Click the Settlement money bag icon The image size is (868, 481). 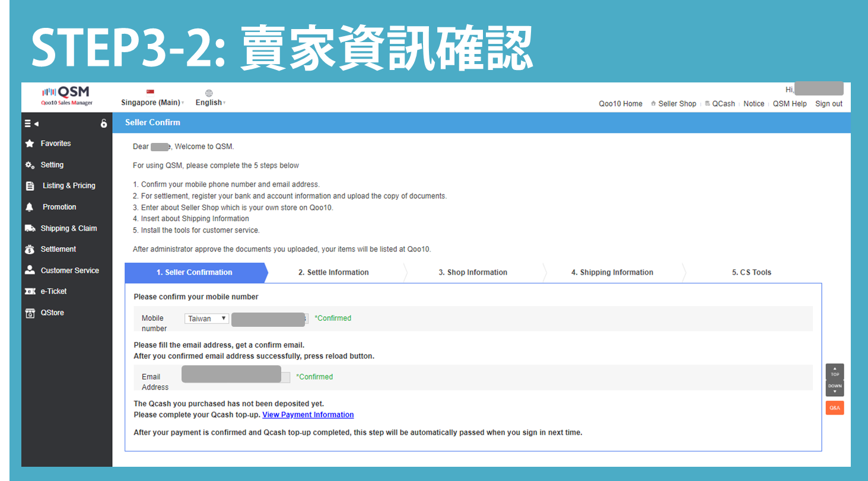pos(30,249)
